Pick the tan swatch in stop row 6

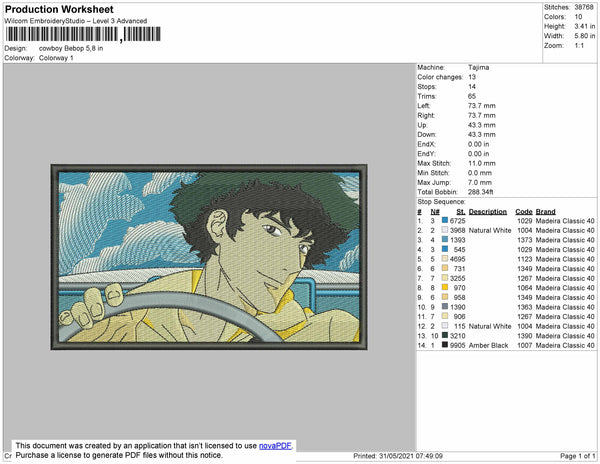click(445, 268)
